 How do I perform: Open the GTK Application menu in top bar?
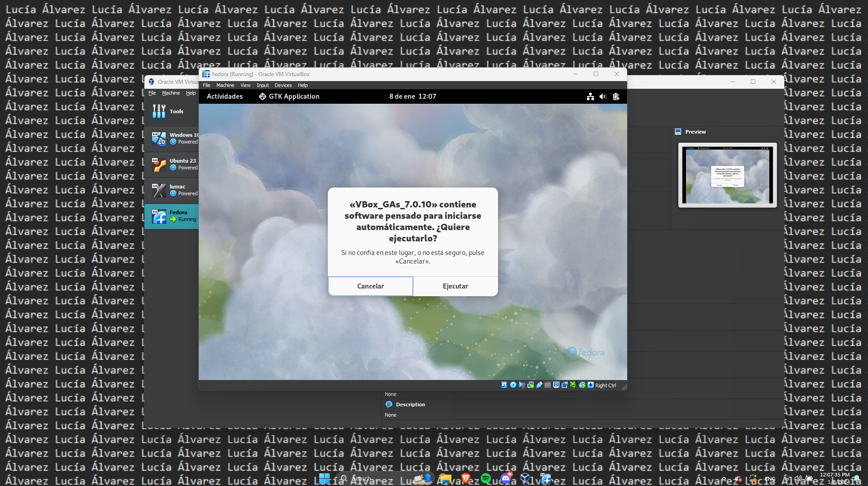click(x=289, y=96)
